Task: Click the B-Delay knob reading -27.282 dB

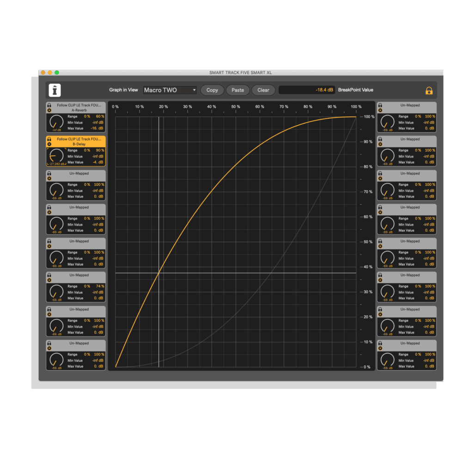Action: (x=56, y=156)
